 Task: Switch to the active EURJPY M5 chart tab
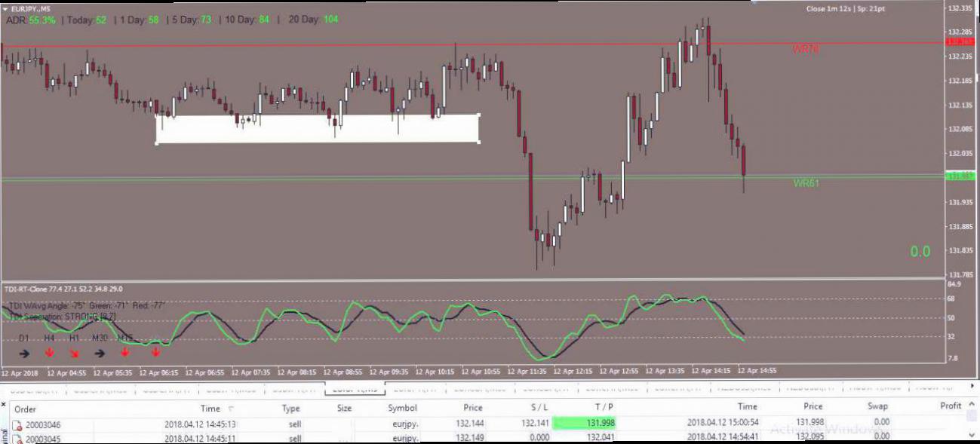[x=355, y=389]
